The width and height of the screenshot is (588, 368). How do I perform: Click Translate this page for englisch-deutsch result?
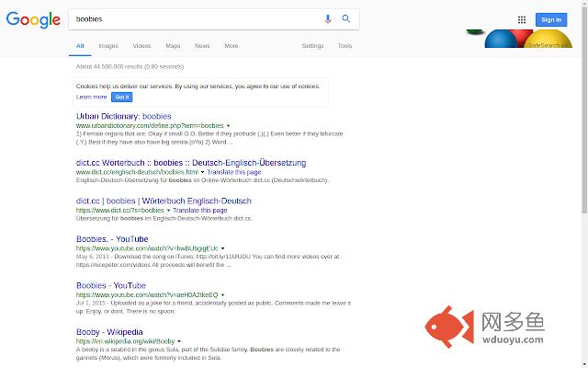(234, 172)
